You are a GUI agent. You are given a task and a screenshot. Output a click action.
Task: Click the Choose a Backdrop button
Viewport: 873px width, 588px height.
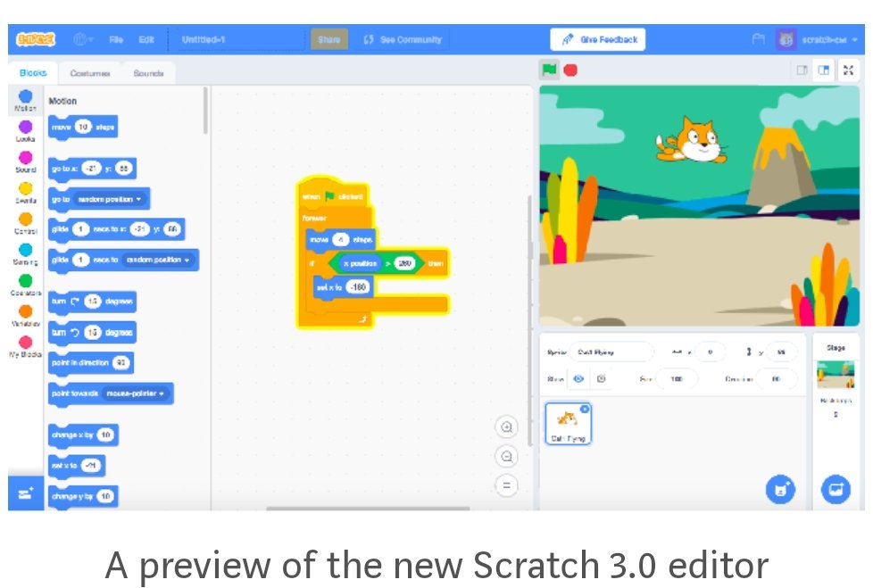[836, 489]
